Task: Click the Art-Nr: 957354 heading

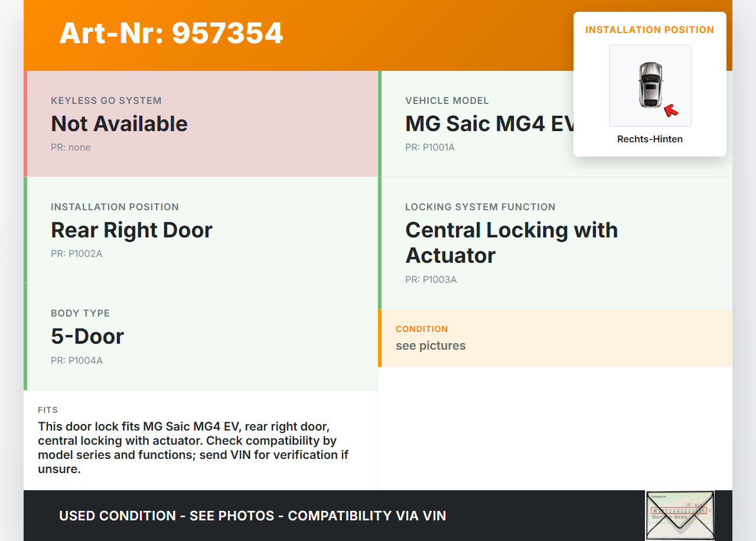Action: coord(171,33)
